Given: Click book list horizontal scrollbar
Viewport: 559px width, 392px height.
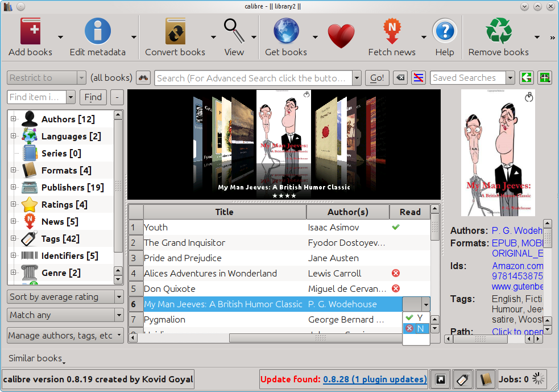Looking at the screenshot, I should tap(315, 337).
